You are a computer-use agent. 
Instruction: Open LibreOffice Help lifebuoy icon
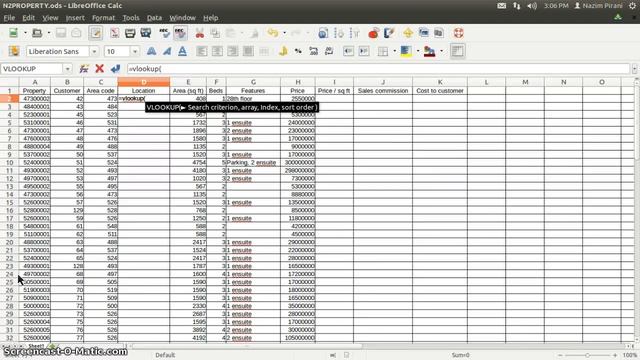pos(458,33)
